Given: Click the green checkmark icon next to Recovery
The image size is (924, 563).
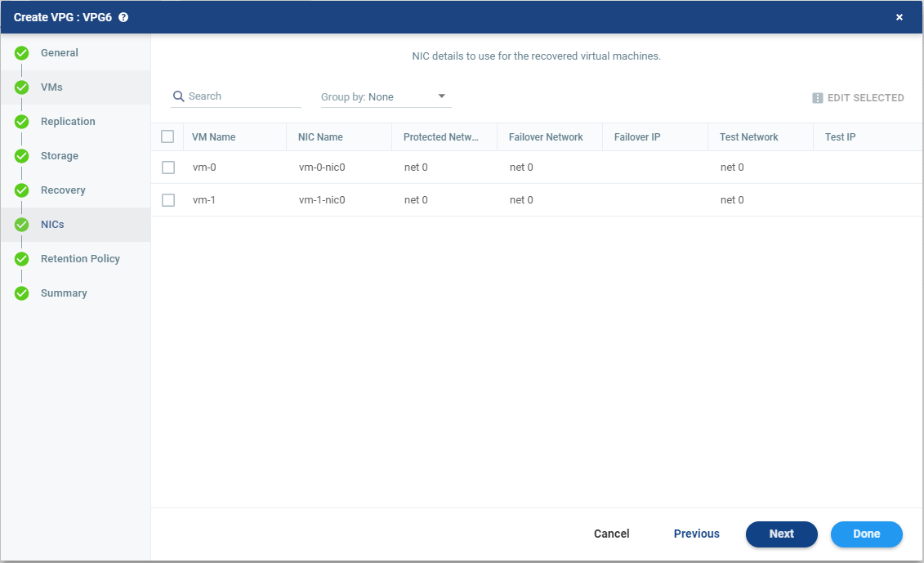Looking at the screenshot, I should click(x=22, y=190).
